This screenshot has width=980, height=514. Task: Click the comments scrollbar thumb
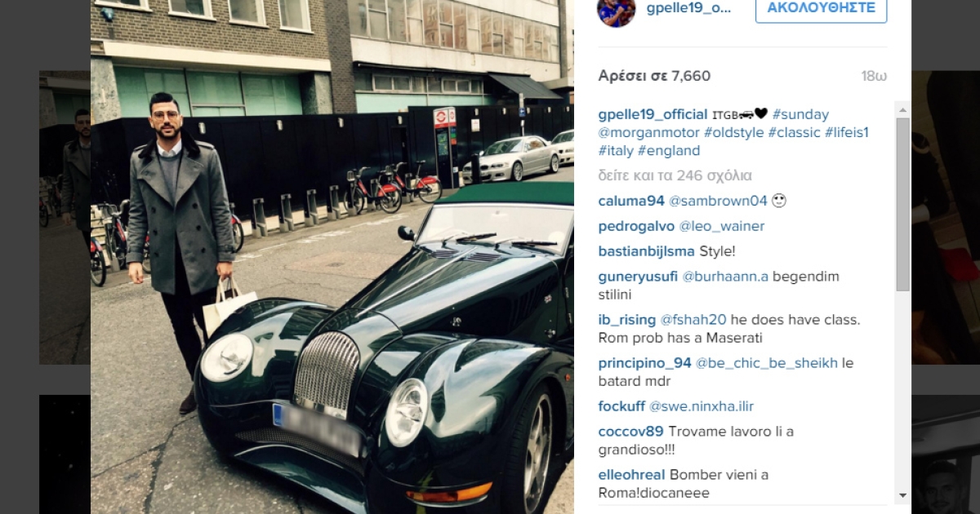[902, 204]
